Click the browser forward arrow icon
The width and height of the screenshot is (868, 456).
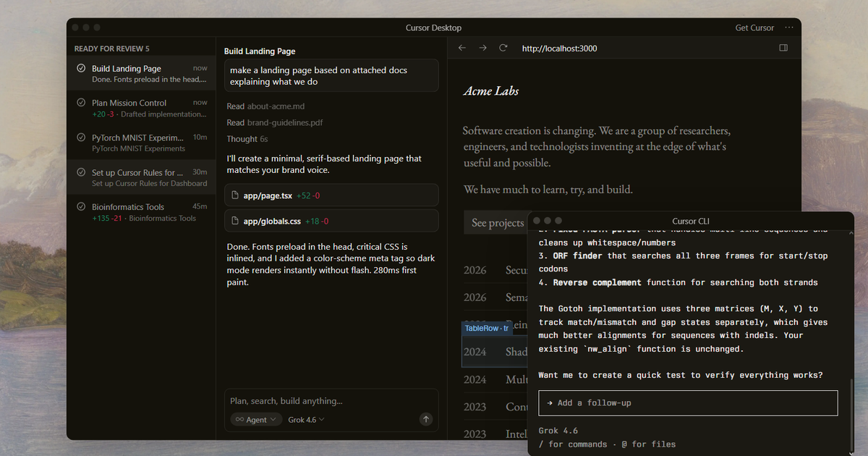click(x=482, y=48)
